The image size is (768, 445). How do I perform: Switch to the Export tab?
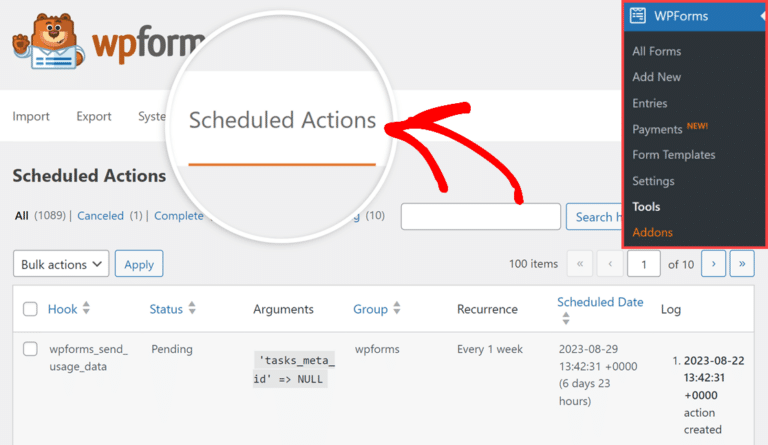pyautogui.click(x=94, y=116)
